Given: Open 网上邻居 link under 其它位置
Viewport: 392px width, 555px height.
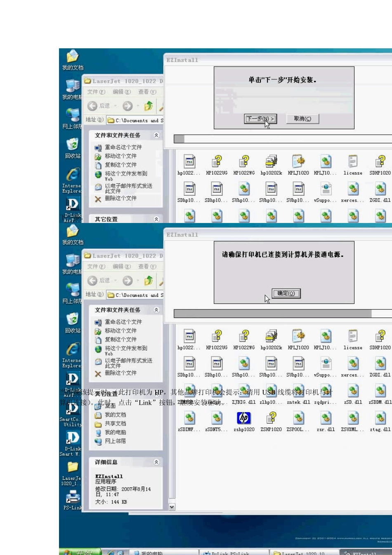Looking at the screenshot, I should coord(110,441).
